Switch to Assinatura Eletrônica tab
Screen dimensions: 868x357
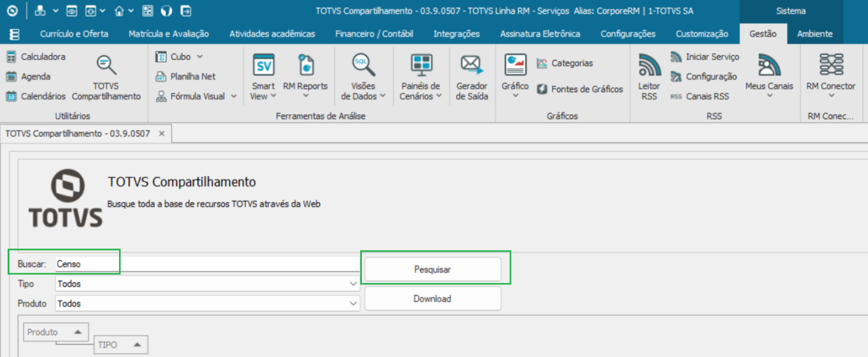tap(540, 34)
